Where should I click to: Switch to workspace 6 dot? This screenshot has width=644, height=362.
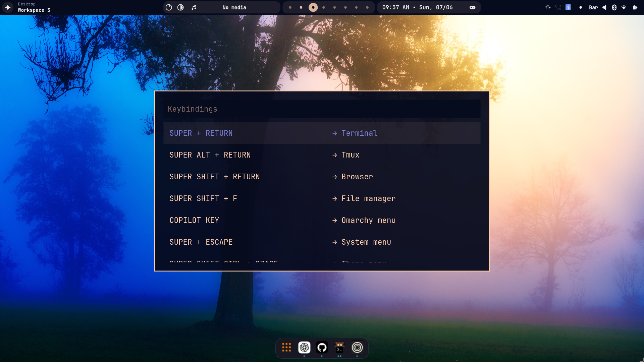click(345, 7)
